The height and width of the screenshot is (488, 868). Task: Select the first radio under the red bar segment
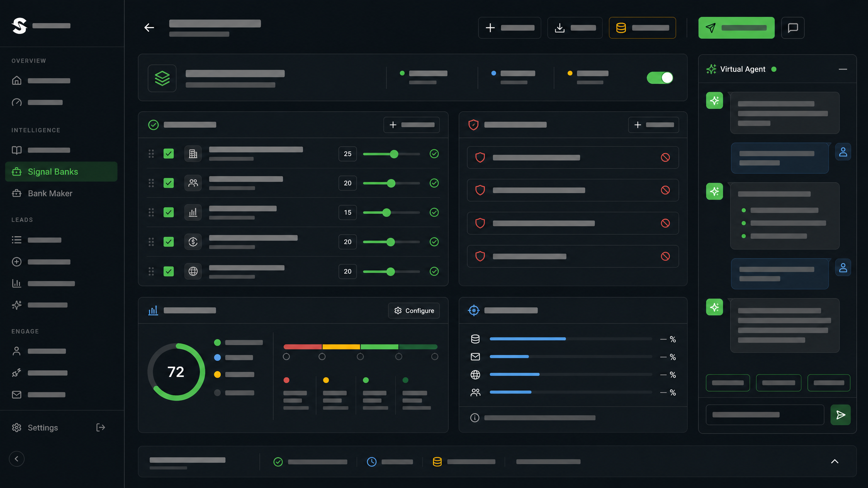(286, 357)
